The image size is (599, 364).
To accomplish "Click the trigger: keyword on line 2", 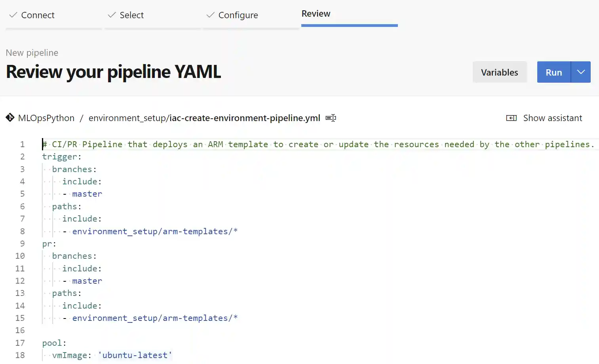I will (61, 157).
